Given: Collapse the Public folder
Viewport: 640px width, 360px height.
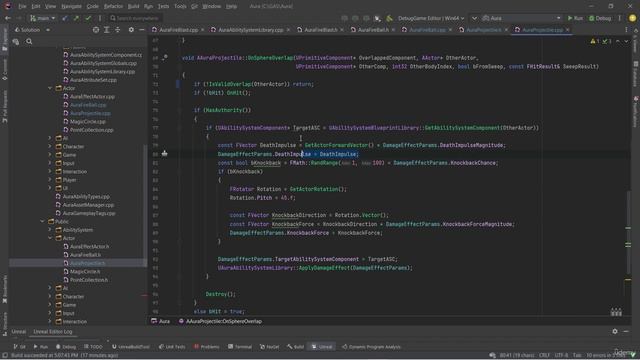Looking at the screenshot, I should pos(42,221).
